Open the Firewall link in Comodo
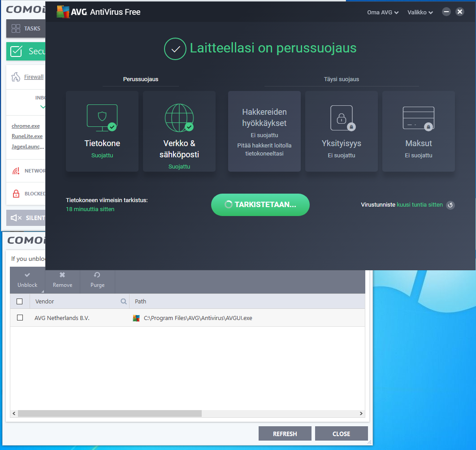Screen dimensions: 476x450 tap(34, 77)
